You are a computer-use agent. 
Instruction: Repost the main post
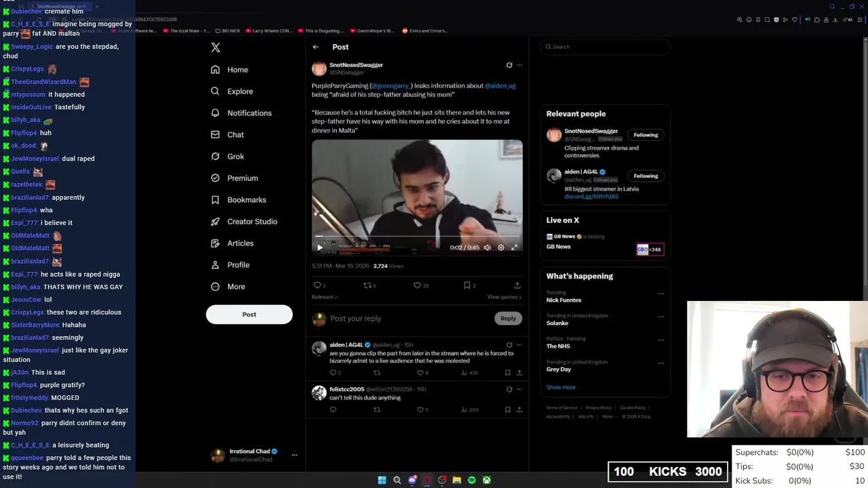click(367, 285)
